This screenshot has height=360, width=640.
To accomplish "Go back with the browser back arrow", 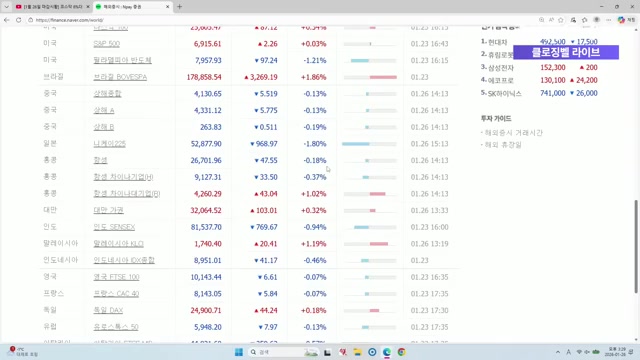I will click(7, 20).
